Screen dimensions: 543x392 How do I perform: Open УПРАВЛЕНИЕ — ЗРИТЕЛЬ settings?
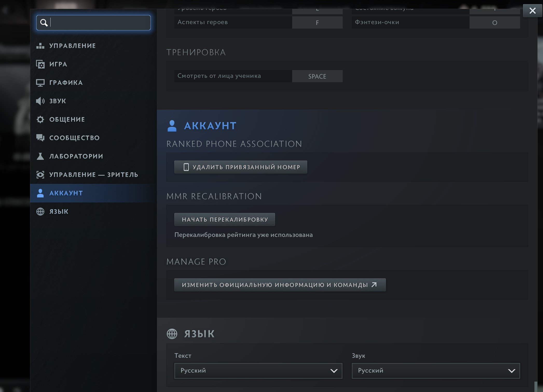point(94,175)
